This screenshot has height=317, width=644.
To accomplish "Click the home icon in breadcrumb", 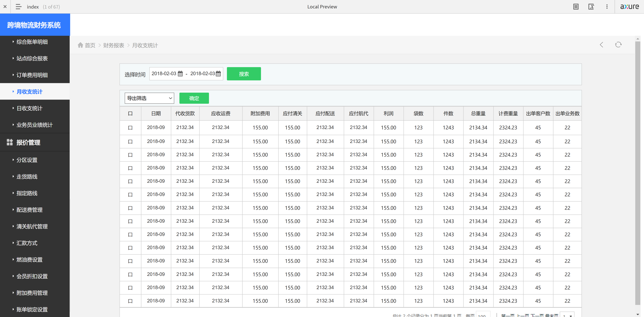I will pyautogui.click(x=80, y=45).
